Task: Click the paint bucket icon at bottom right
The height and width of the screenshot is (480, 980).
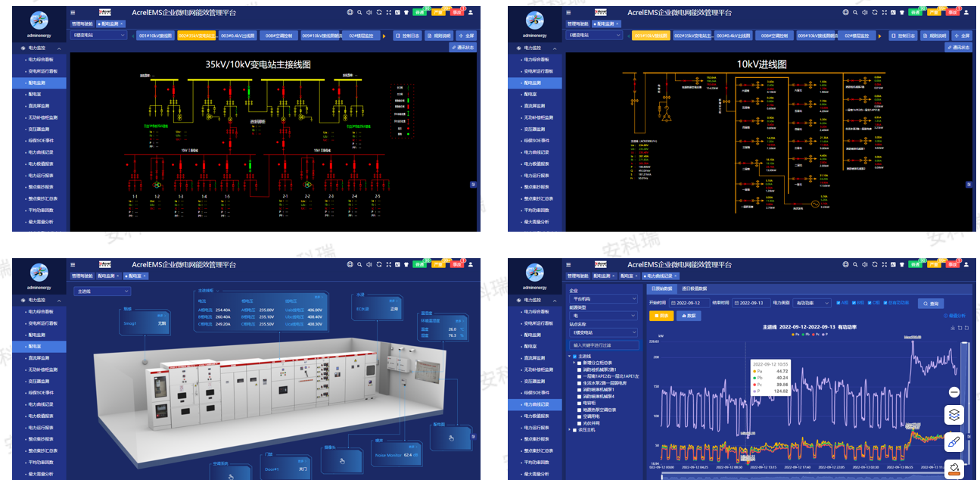Action: point(954,468)
